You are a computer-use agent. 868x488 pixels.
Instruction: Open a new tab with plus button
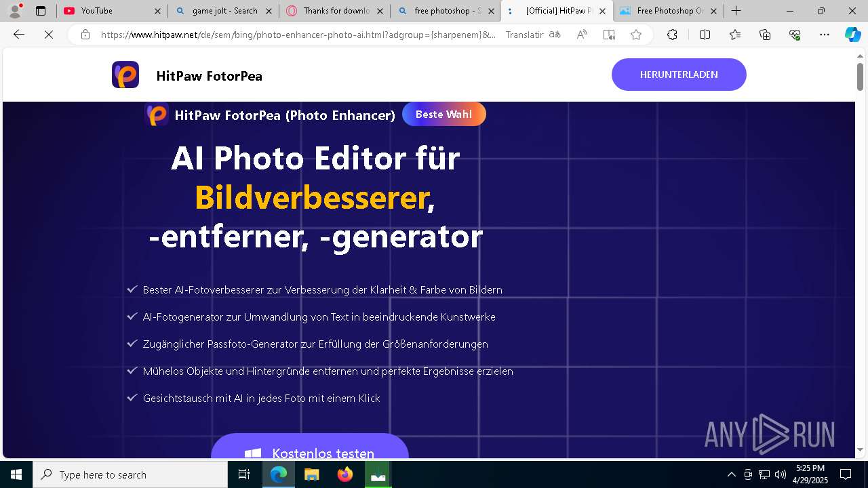click(736, 11)
